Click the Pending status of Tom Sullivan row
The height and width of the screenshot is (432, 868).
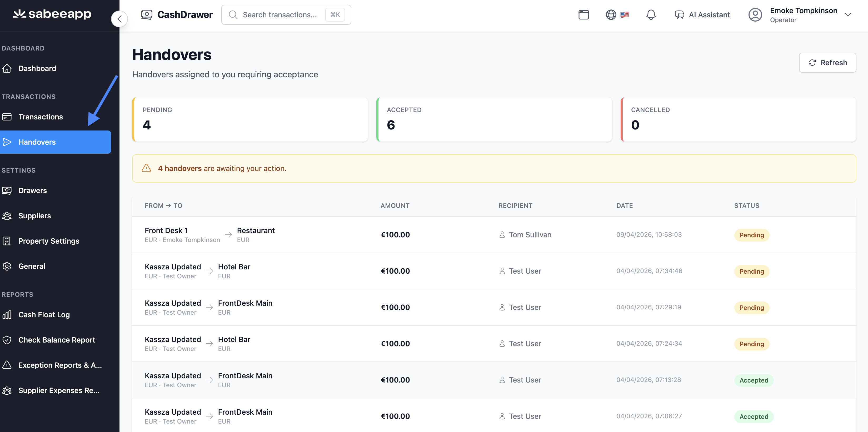(x=751, y=235)
